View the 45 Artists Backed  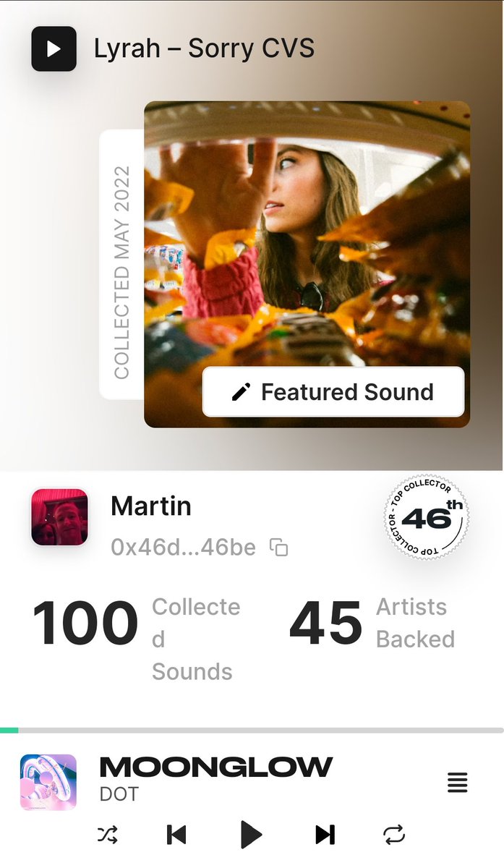click(x=372, y=624)
